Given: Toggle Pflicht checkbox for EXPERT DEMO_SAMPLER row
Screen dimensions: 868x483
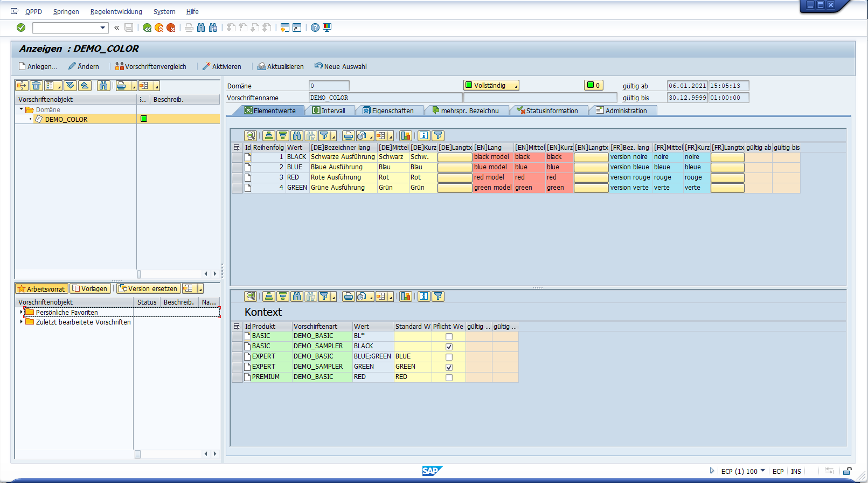Looking at the screenshot, I should (449, 367).
